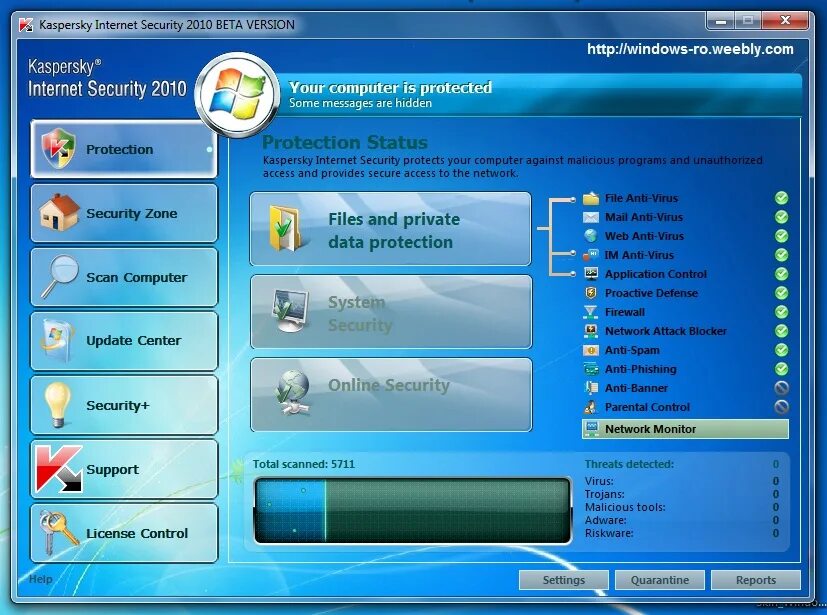Click the Protection shield icon
The width and height of the screenshot is (827, 615).
[x=59, y=148]
